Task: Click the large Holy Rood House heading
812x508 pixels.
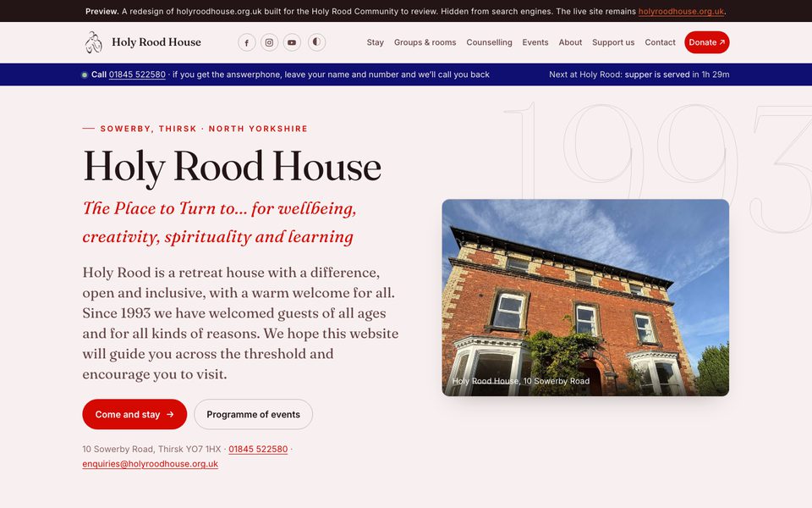Action: click(x=232, y=167)
